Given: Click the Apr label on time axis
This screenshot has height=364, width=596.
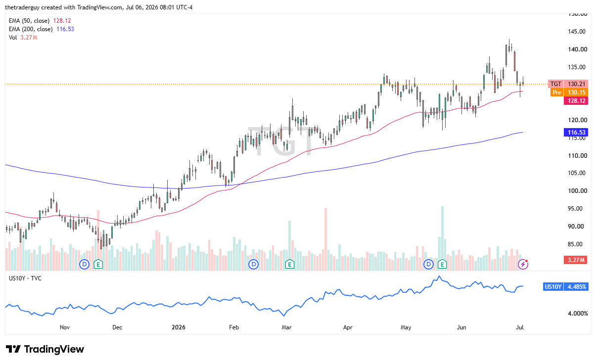Looking at the screenshot, I should pos(348,327).
